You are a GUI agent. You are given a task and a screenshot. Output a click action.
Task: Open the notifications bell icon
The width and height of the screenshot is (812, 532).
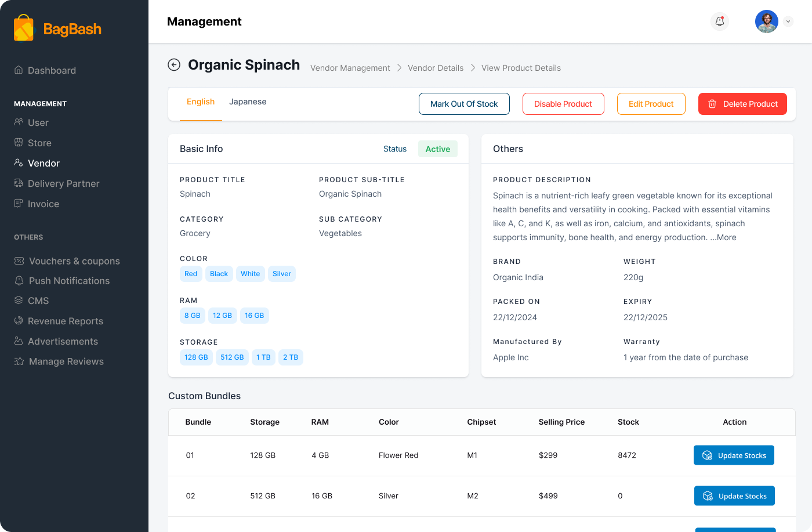[x=720, y=21]
